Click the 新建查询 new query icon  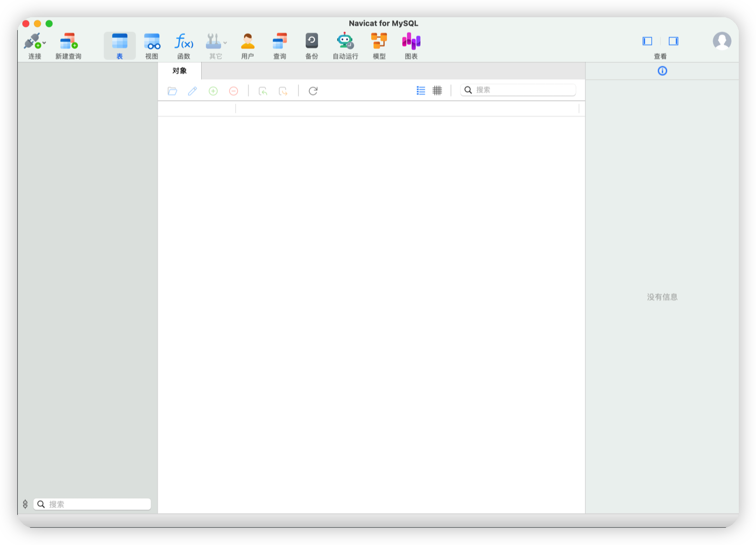[x=68, y=41]
